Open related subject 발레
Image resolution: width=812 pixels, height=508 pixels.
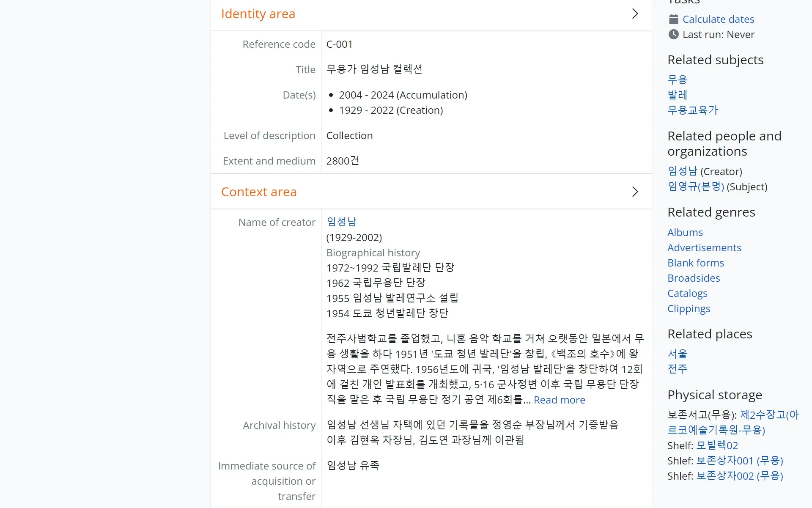(x=677, y=95)
